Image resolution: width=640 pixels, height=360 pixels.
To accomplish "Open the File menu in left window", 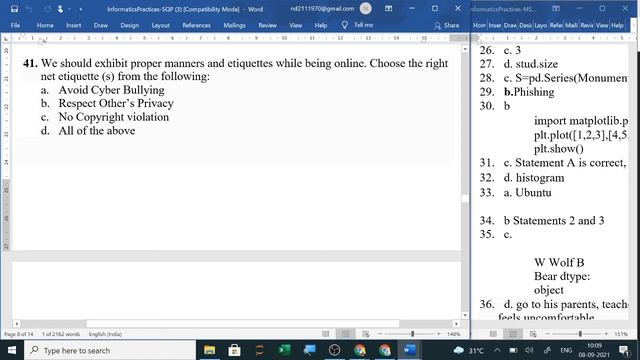I will pyautogui.click(x=16, y=25).
